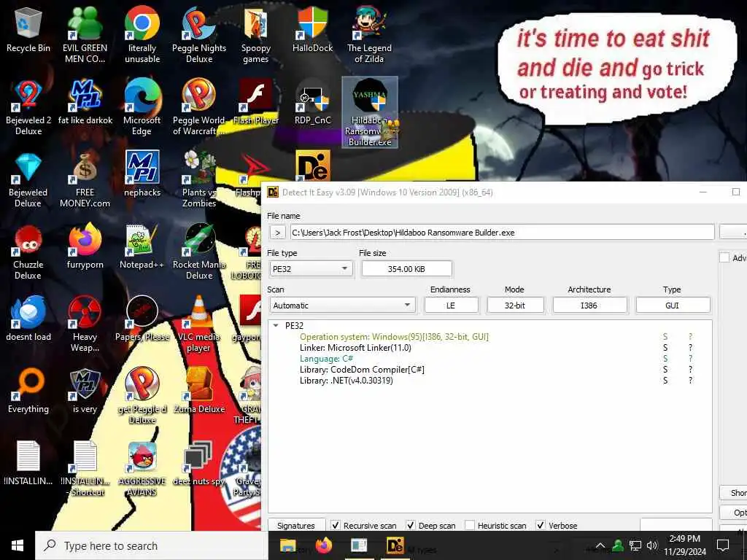Click the > button beside file path
The image size is (747, 560).
point(277,233)
